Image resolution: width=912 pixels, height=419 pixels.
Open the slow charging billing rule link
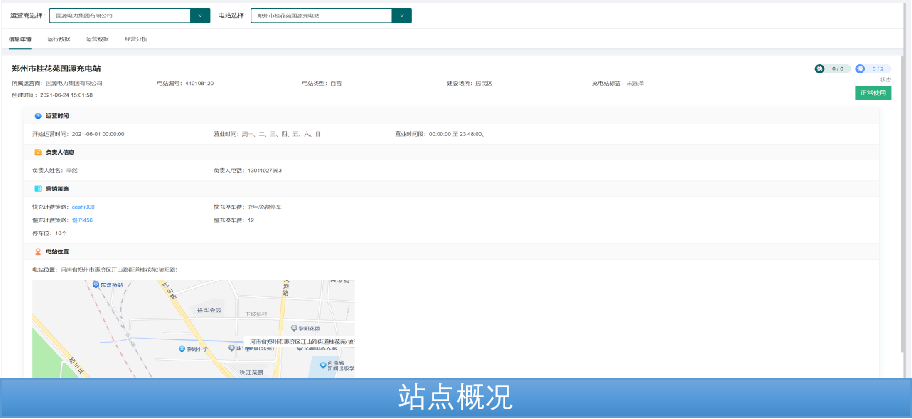(83, 219)
